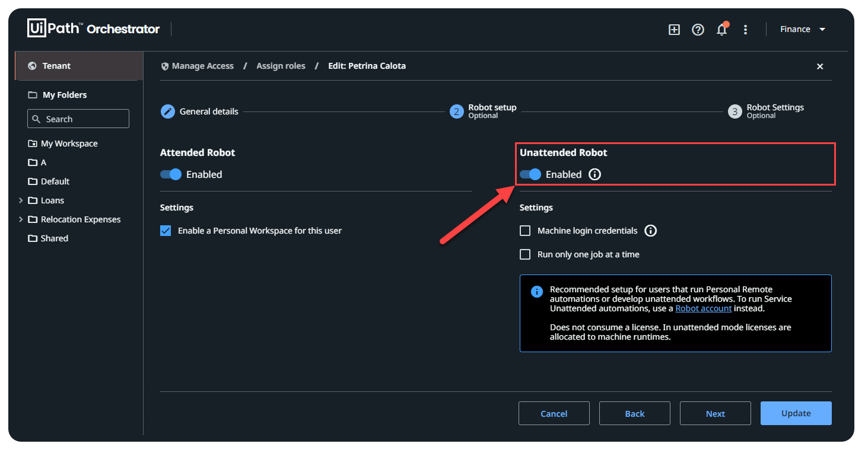
Task: Open the Default folder
Action: (49, 181)
